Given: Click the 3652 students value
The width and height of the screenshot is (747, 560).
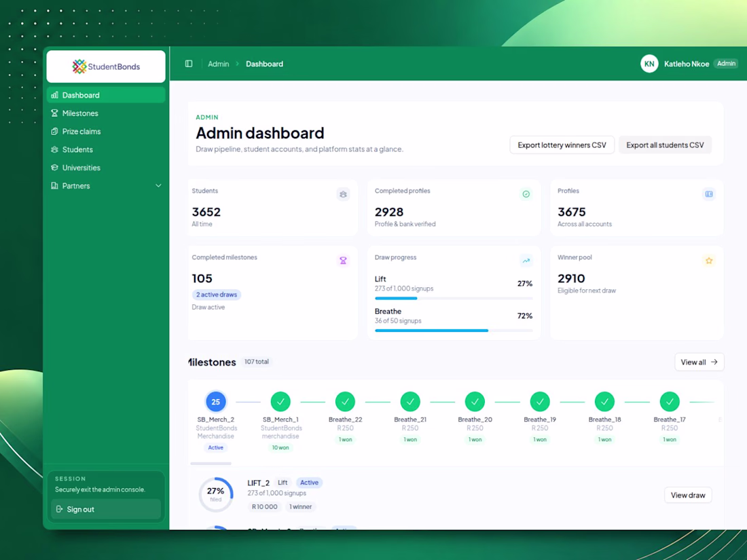Looking at the screenshot, I should 206,212.
